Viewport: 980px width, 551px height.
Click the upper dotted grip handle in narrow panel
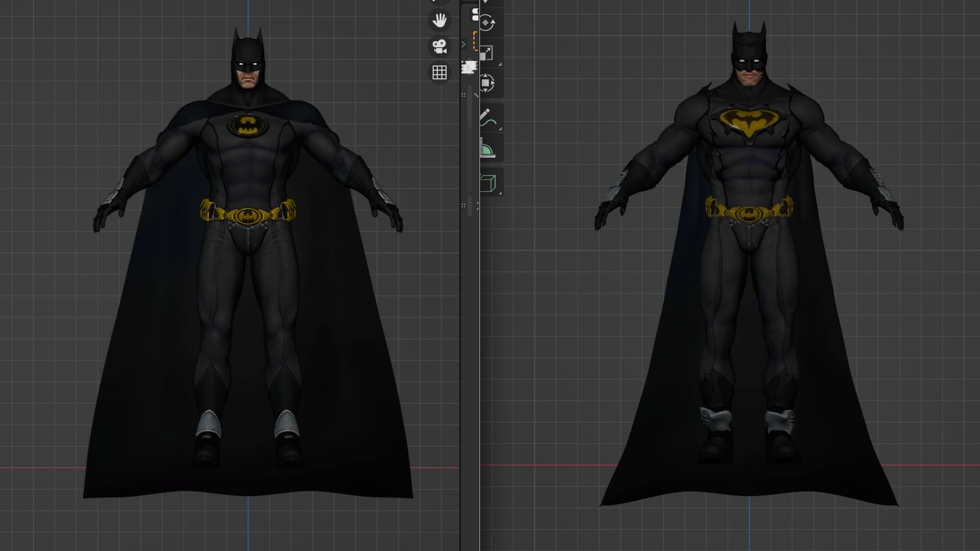[463, 94]
